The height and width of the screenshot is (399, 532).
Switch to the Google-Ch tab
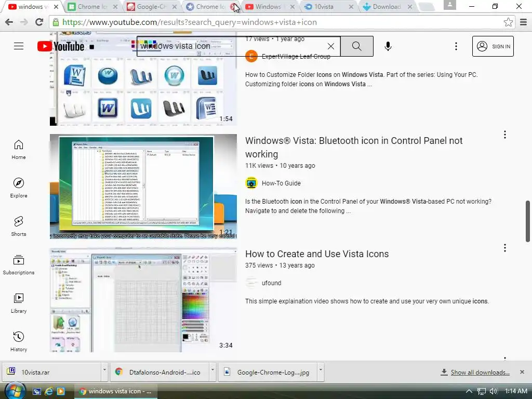coord(150,6)
